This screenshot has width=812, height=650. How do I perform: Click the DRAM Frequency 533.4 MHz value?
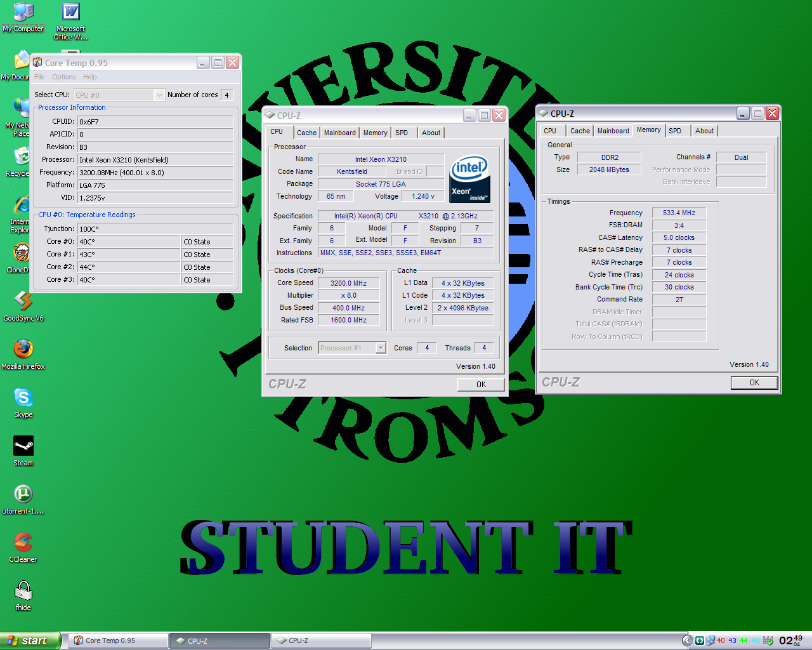(x=679, y=213)
